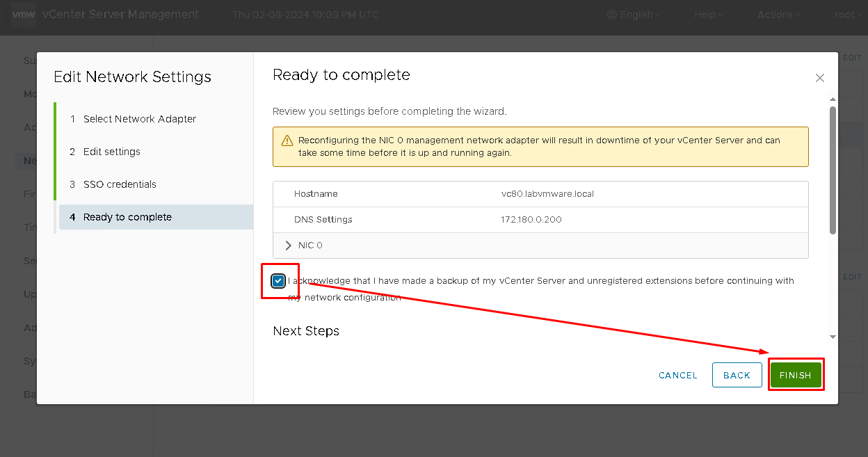868x457 pixels.
Task: Click the dialog's vertical scrollbar thumb
Action: [833, 170]
